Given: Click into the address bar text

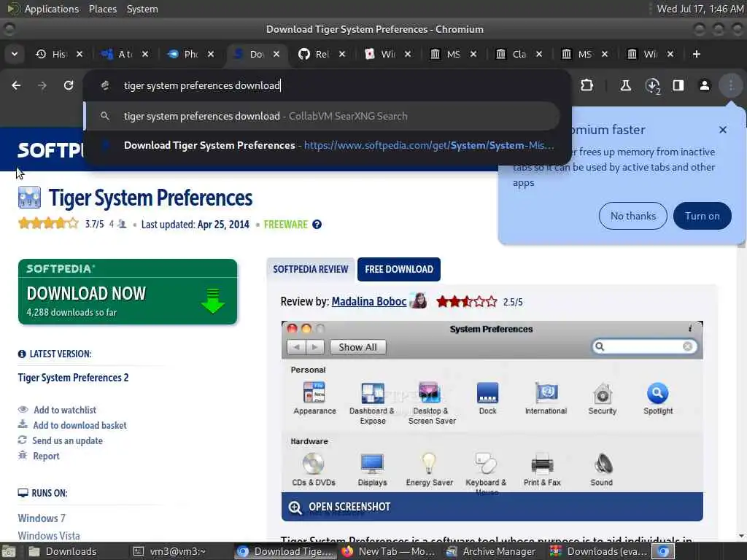Looking at the screenshot, I should tap(202, 86).
